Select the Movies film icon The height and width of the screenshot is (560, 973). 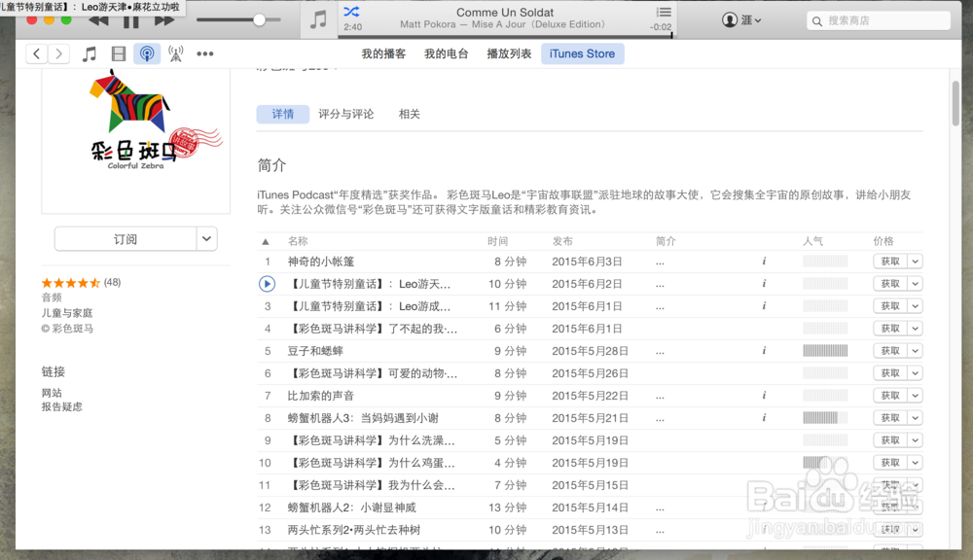pyautogui.click(x=119, y=53)
